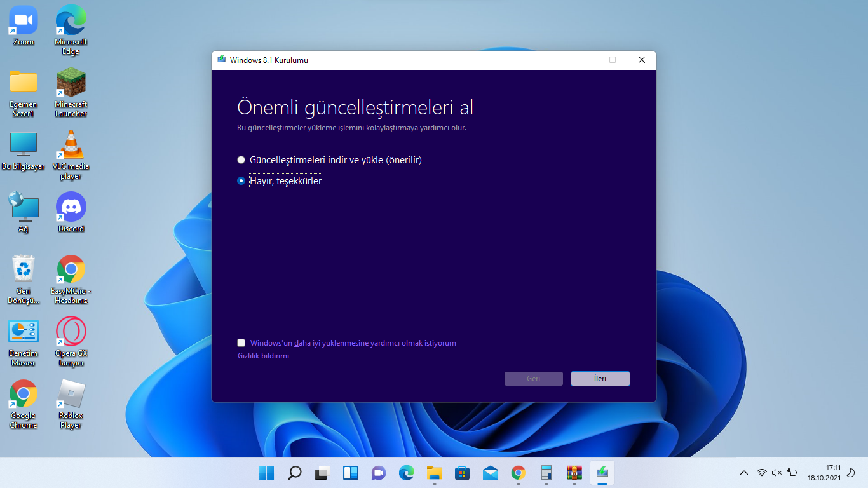The height and width of the screenshot is (488, 868).
Task: Open the Start menu
Action: point(266,473)
